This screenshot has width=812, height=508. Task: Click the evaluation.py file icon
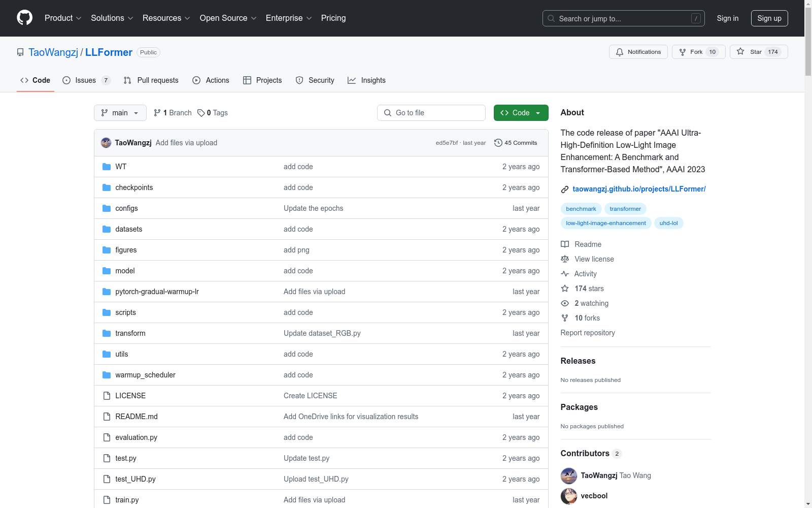pyautogui.click(x=107, y=437)
